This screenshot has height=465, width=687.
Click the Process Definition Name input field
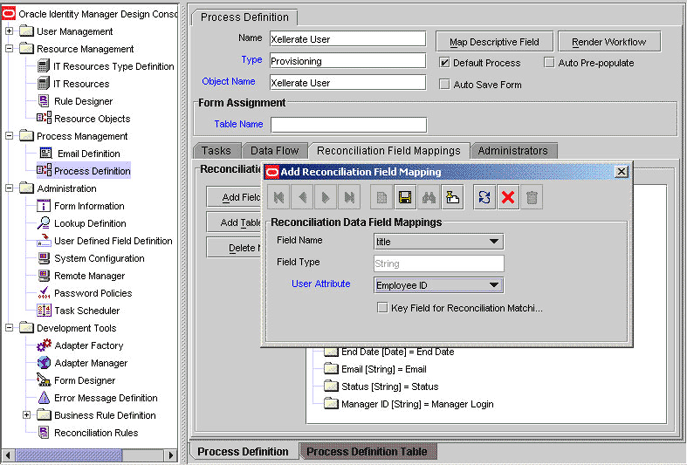pyautogui.click(x=348, y=39)
